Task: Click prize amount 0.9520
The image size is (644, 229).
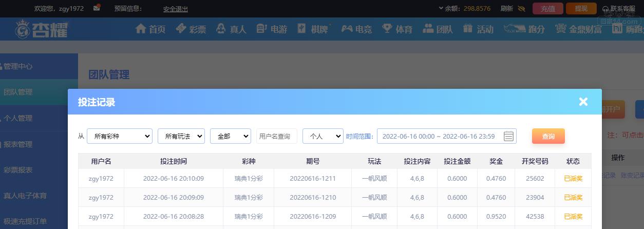Action: (496, 217)
